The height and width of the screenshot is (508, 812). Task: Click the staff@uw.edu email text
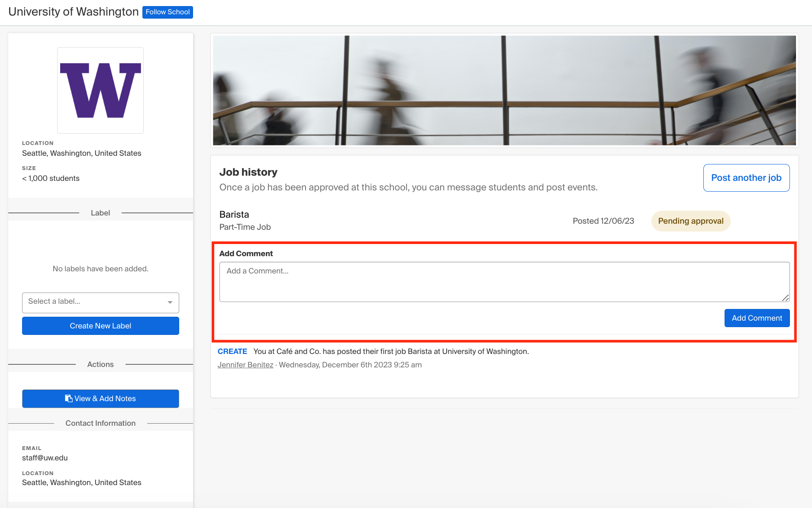[x=45, y=458]
